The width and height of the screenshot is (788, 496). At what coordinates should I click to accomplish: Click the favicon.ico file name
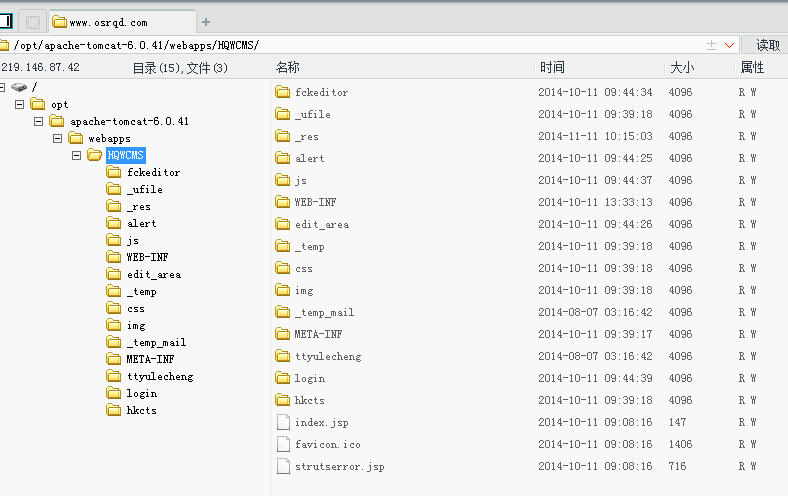click(328, 444)
